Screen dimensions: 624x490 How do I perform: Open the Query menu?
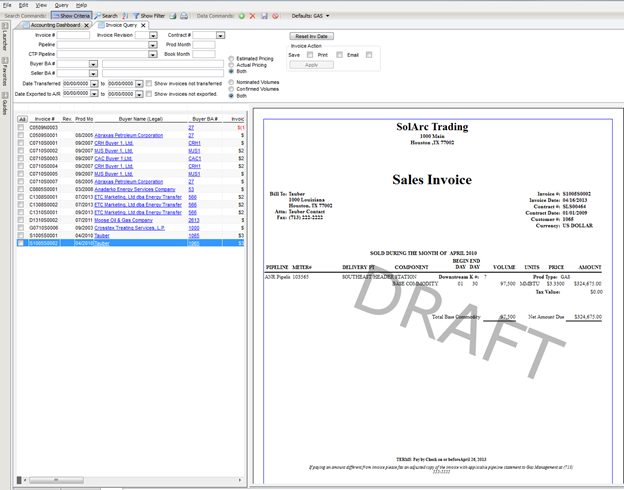[61, 5]
